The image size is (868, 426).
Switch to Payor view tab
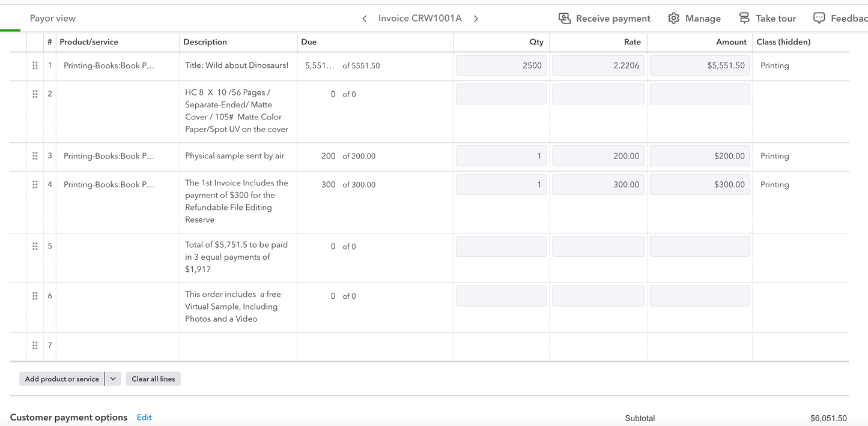point(53,19)
